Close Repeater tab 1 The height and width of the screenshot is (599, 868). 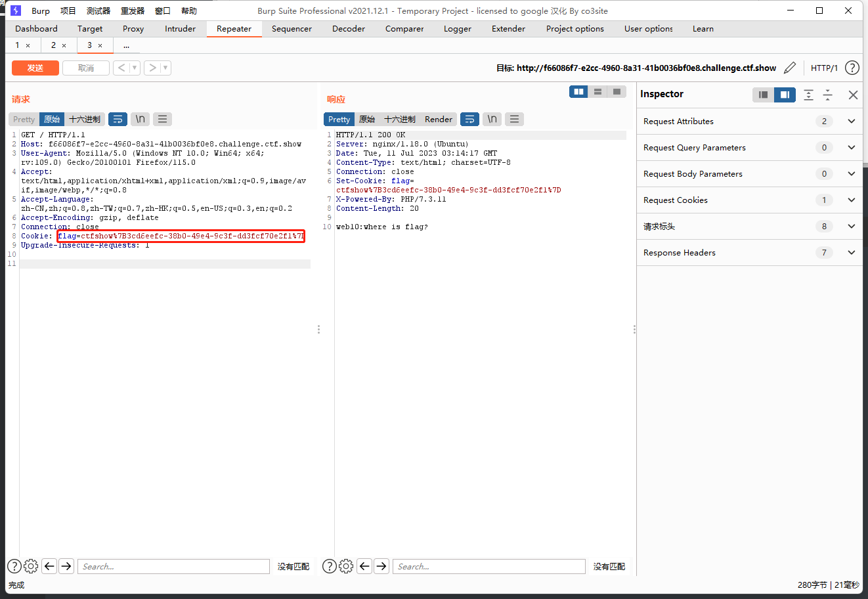[28, 45]
